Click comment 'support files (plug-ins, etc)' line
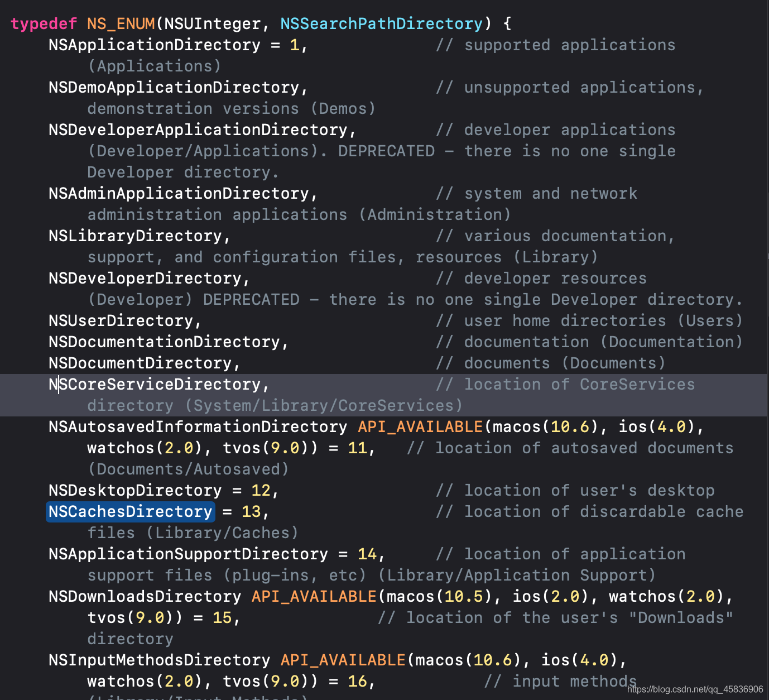Viewport: 769px width, 700px height. coord(372,576)
